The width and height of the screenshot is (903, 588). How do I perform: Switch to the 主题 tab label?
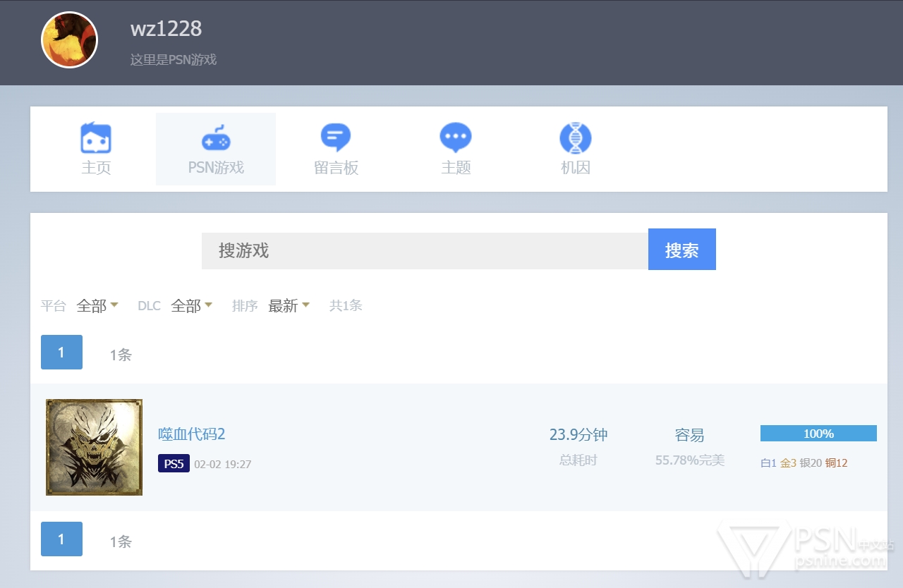tap(456, 168)
